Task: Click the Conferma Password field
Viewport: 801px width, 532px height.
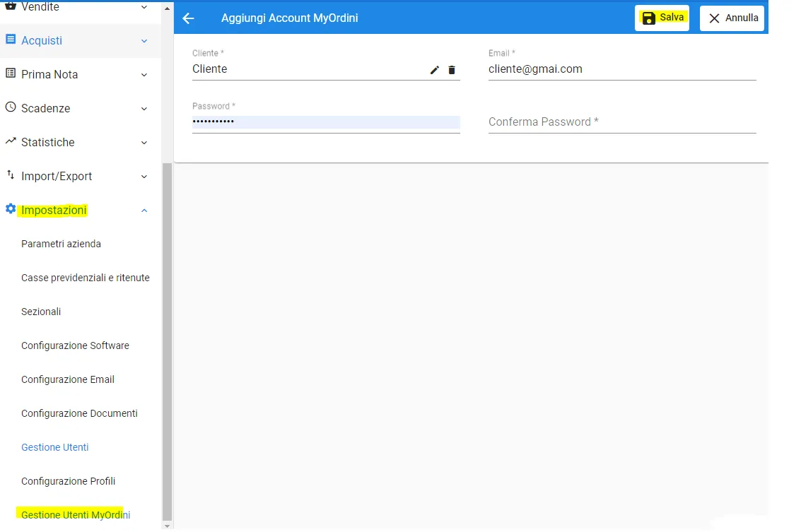Action: (x=622, y=122)
